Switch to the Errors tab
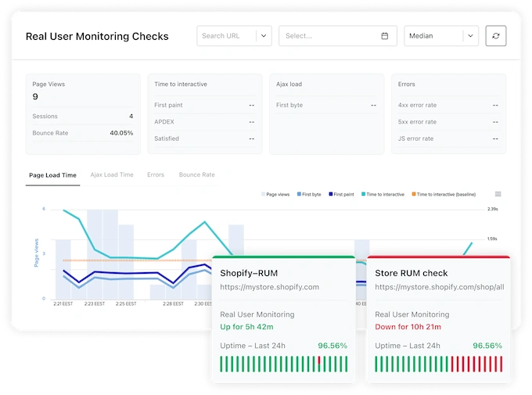Image resolution: width=532 pixels, height=395 pixels. tap(156, 174)
